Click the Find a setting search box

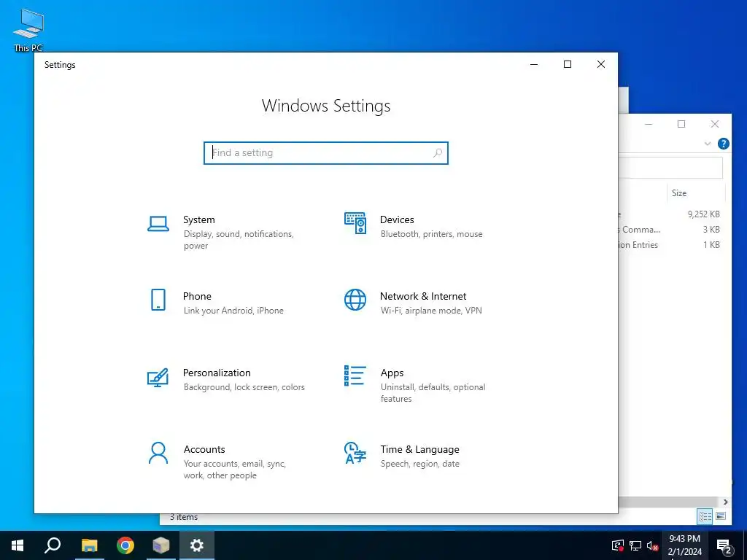point(326,153)
